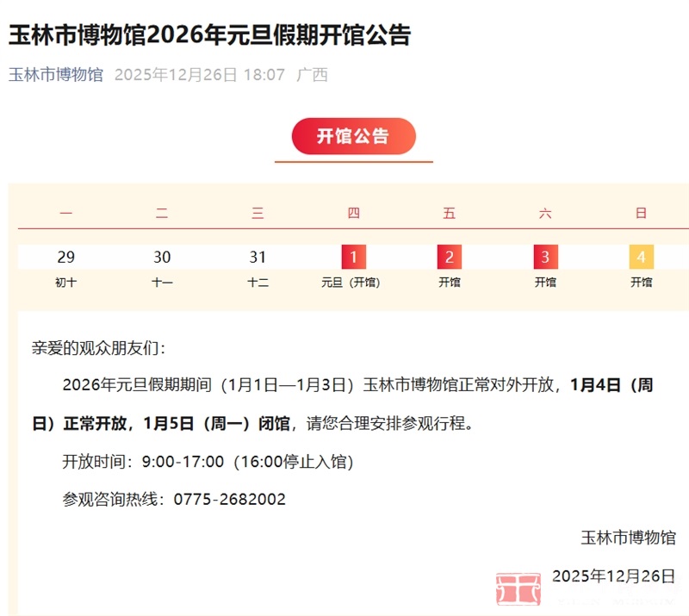Click the 日 weekday column header
689x616 pixels.
(x=641, y=214)
